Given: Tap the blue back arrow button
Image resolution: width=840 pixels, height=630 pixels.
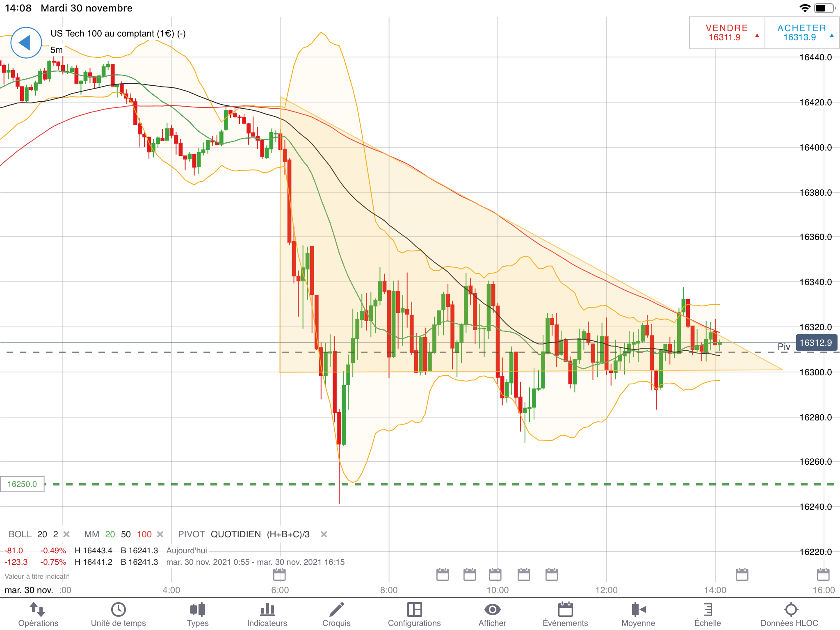Looking at the screenshot, I should [26, 43].
